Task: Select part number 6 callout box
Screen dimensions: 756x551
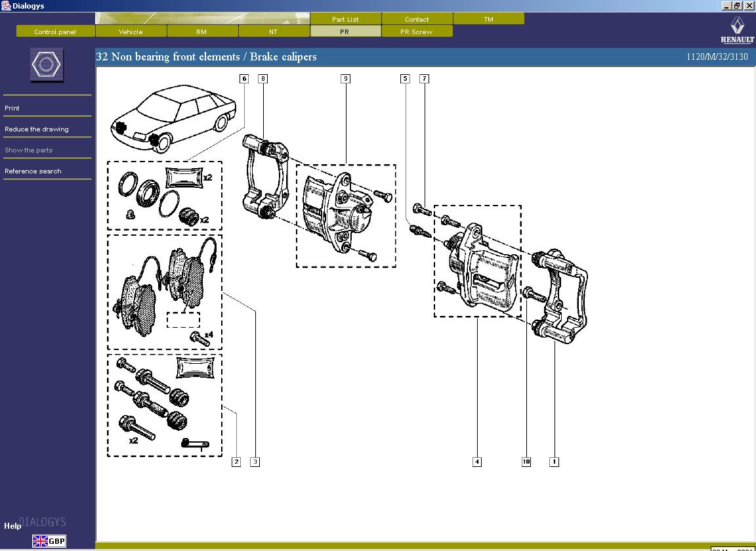Action: [x=244, y=79]
